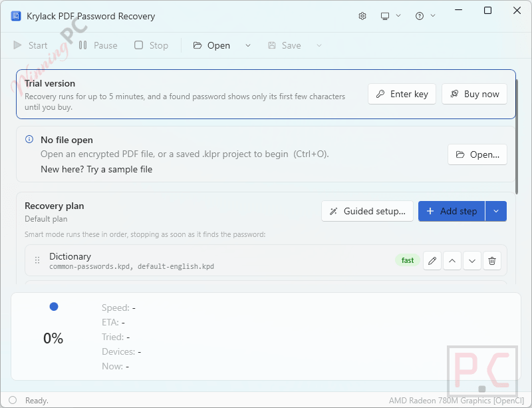Click the vertical scrollbar thumb
Image resolution: width=532 pixels, height=408 pixels.
click(x=517, y=136)
